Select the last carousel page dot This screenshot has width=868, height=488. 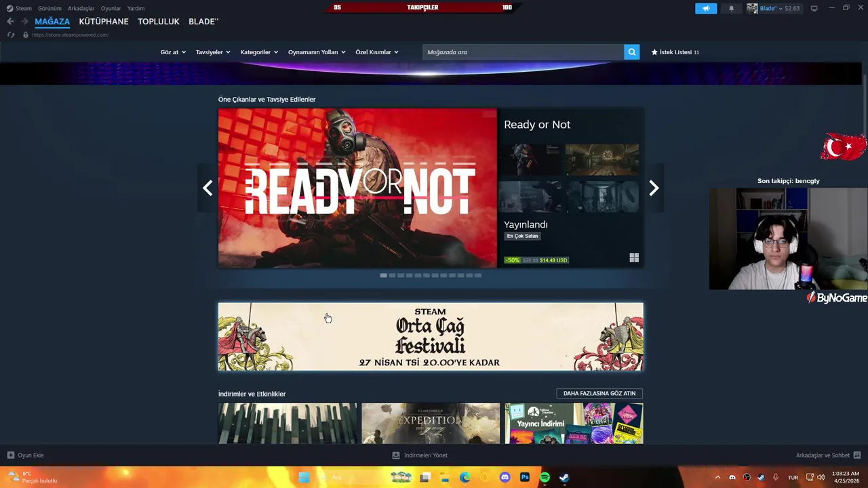click(x=478, y=275)
